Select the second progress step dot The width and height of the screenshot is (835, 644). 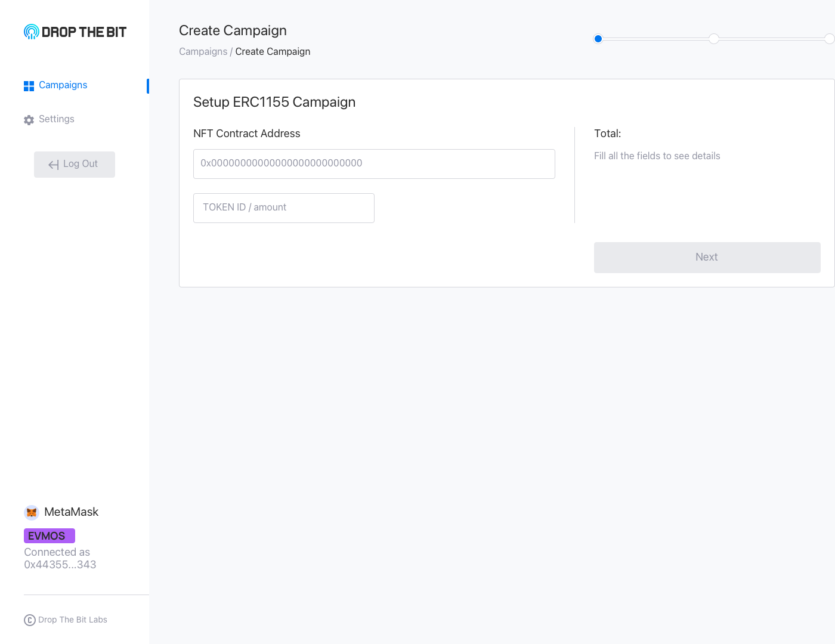pos(714,39)
